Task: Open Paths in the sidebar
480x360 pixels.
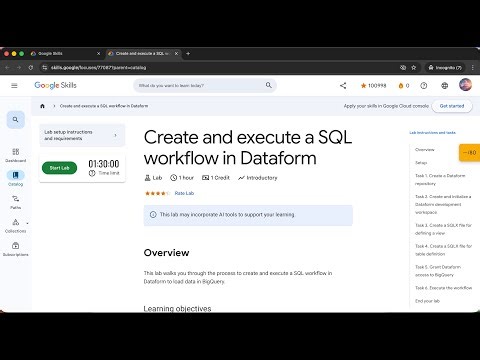Action: click(16, 202)
